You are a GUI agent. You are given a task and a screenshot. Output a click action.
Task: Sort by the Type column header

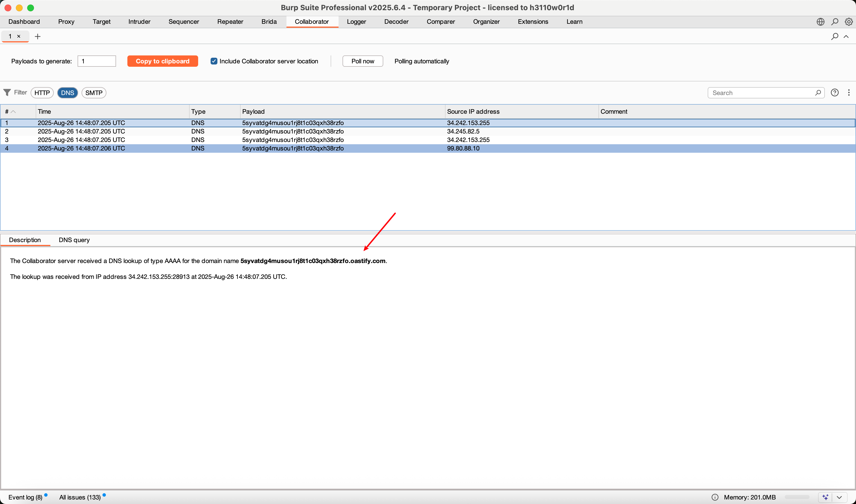[215, 111]
